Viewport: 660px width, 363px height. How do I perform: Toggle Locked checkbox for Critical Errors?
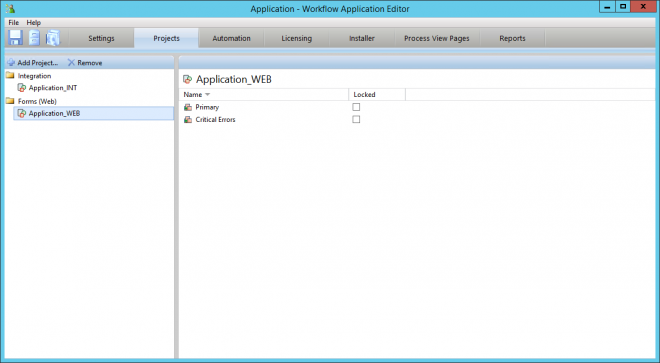356,120
